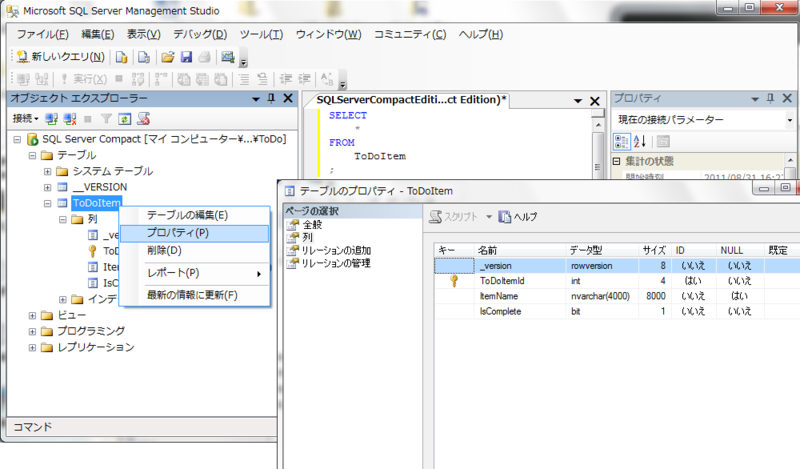This screenshot has height=469, width=800.
Task: Close the Object Explorer panel
Action: pyautogui.click(x=288, y=98)
